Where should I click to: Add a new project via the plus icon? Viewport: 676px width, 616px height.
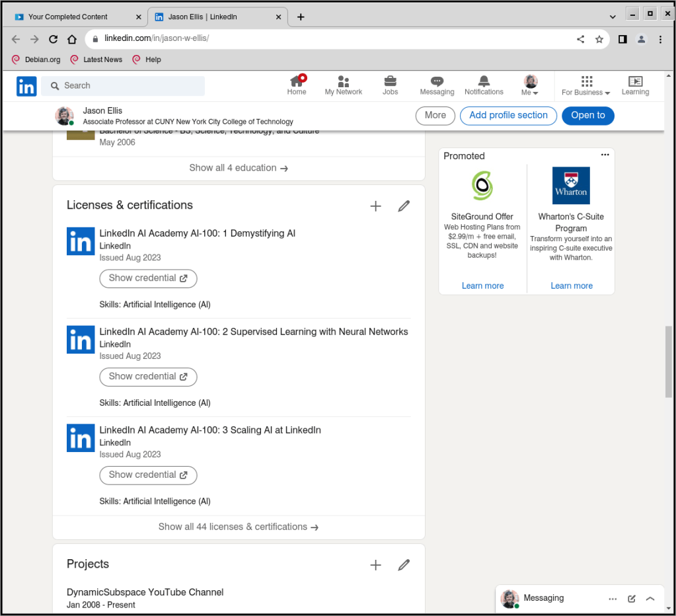pos(375,565)
